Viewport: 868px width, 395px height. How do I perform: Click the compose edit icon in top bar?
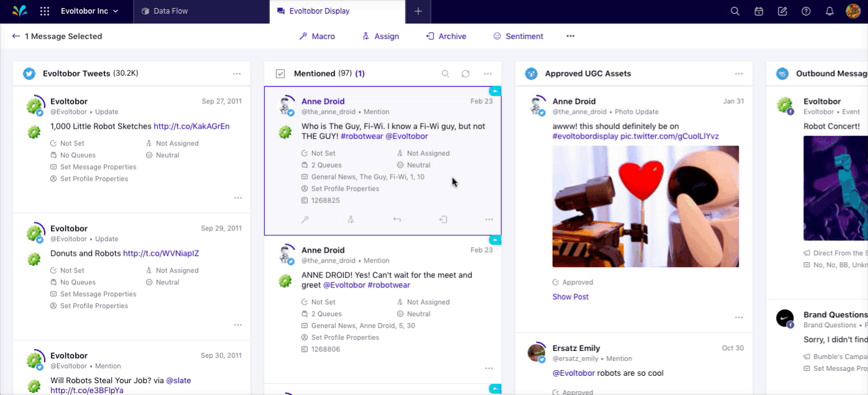(782, 11)
